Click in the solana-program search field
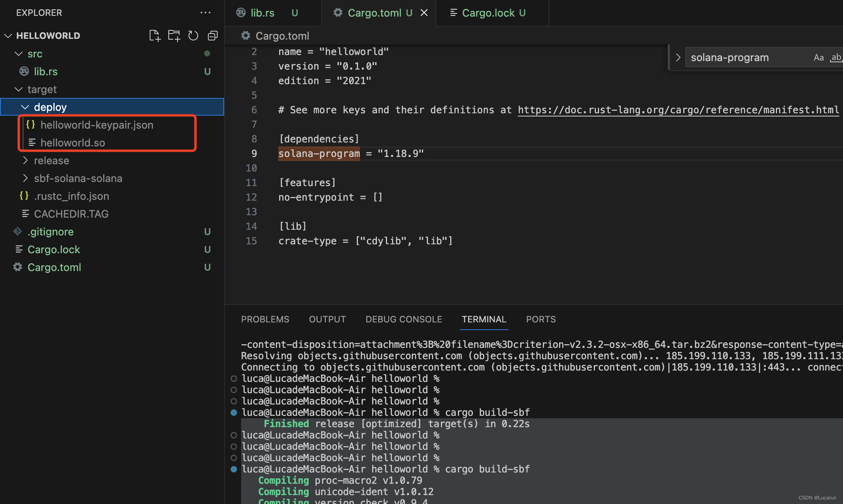843x504 pixels. pos(744,57)
